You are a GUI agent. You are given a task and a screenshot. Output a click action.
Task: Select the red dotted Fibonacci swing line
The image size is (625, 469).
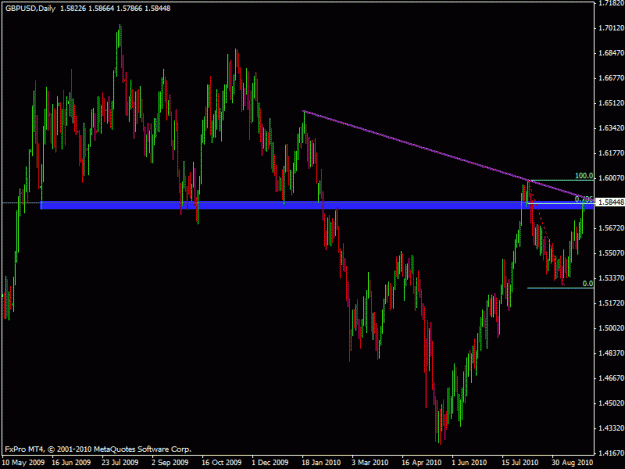[545, 232]
